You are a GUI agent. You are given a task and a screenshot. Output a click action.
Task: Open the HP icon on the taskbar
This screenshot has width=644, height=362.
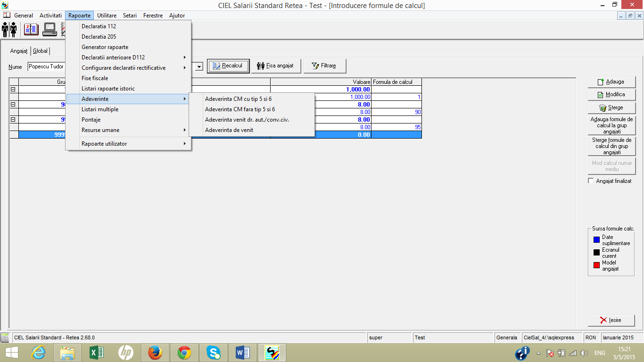[126, 353]
